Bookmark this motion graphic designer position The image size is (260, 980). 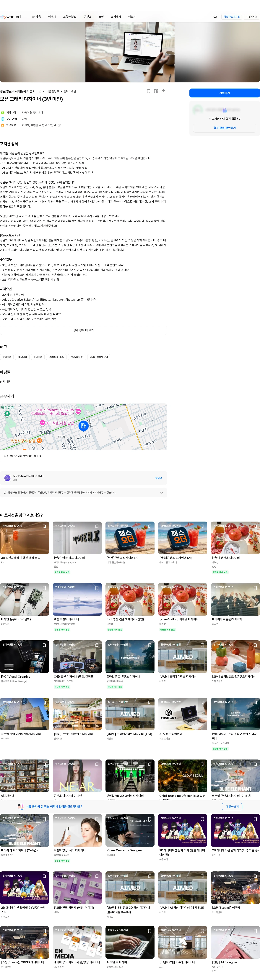click(x=148, y=91)
